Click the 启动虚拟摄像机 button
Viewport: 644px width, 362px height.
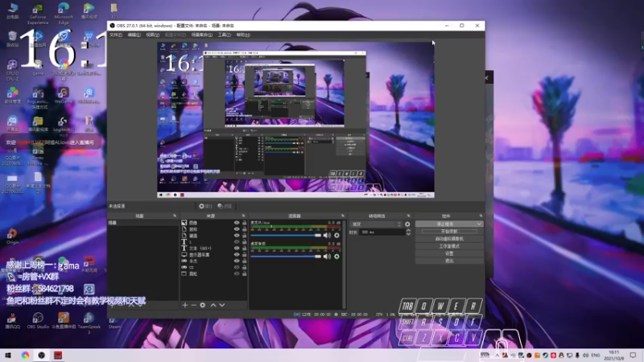pos(449,239)
